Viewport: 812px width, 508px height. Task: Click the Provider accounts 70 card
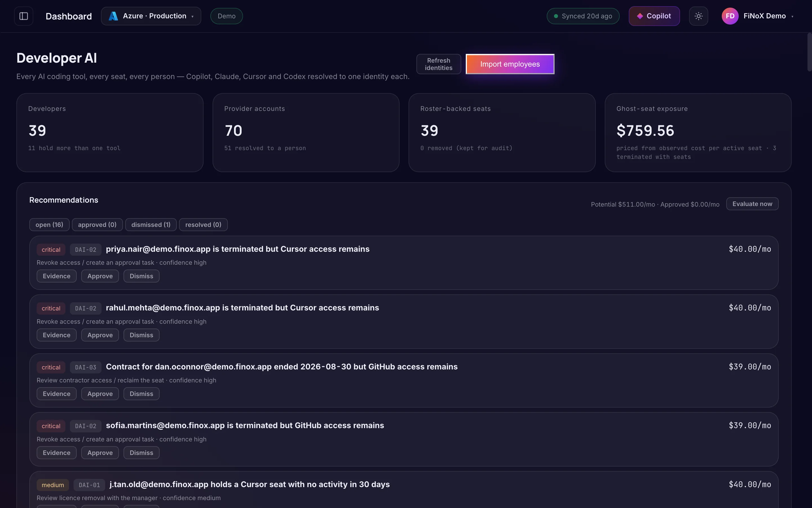[306, 133]
